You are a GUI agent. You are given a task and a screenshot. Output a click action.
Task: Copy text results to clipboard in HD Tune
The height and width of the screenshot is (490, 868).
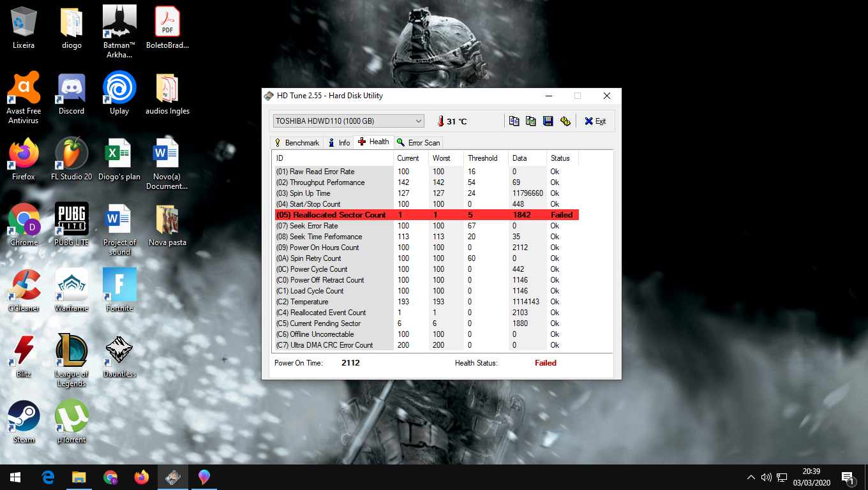(x=514, y=121)
